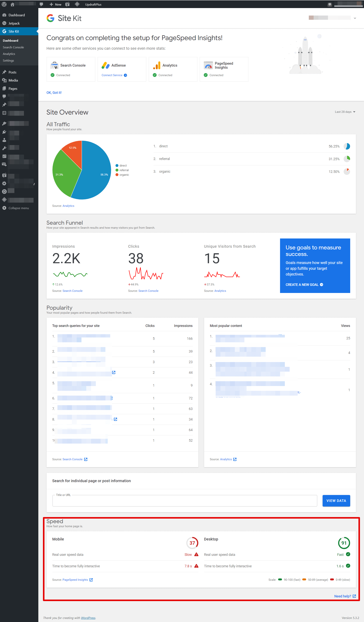Open UpdraftPlus in the admin bar
Viewport: 364px width, 622px height.
pos(93,4)
